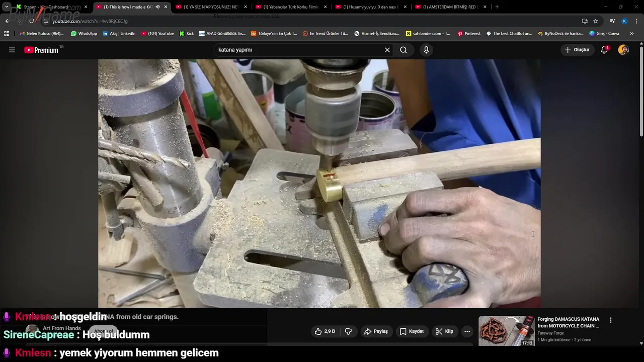Image resolution: width=644 pixels, height=362 pixels.
Task: Open the Chrome profile K avatar
Action: click(x=624, y=21)
